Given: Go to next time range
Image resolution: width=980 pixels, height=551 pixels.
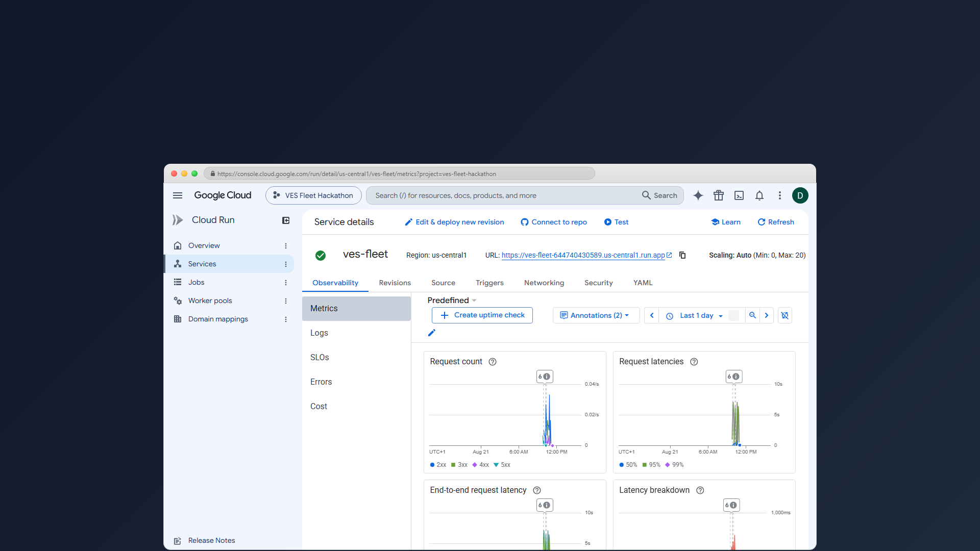Looking at the screenshot, I should click(767, 315).
